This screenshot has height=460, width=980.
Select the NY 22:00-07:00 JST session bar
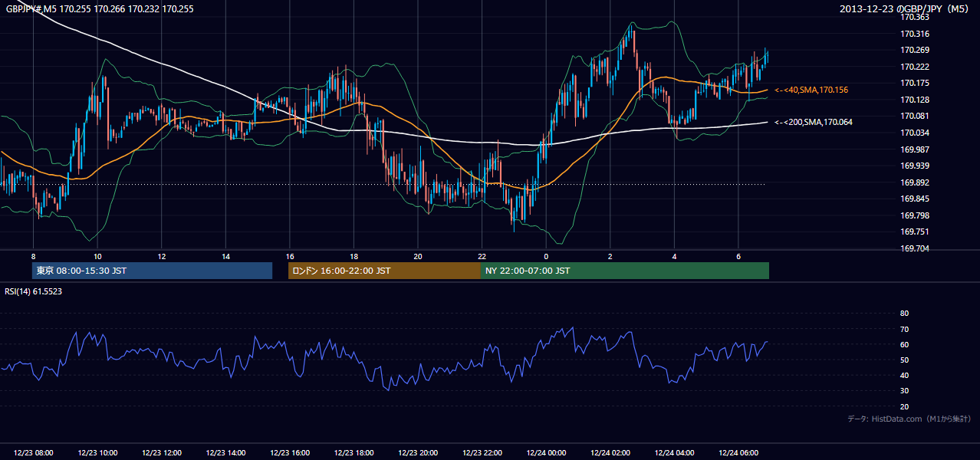point(625,271)
